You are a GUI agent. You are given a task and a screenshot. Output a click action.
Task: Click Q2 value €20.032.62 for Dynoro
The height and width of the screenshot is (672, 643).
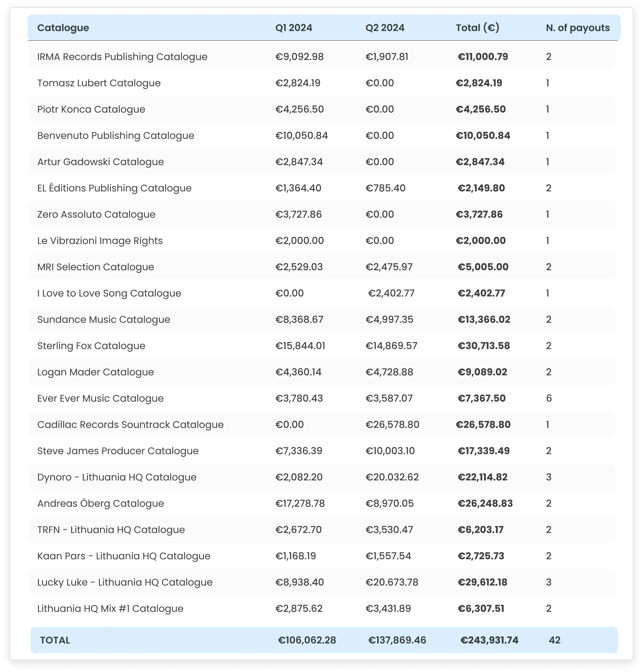[392, 477]
